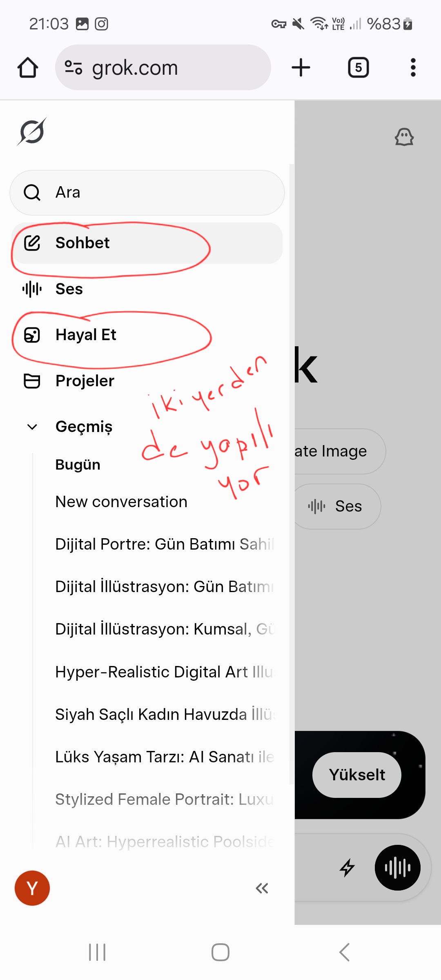Open 'Dijital İllüstrasyon: Gün Batımı' chat
The width and height of the screenshot is (441, 980).
(x=165, y=587)
